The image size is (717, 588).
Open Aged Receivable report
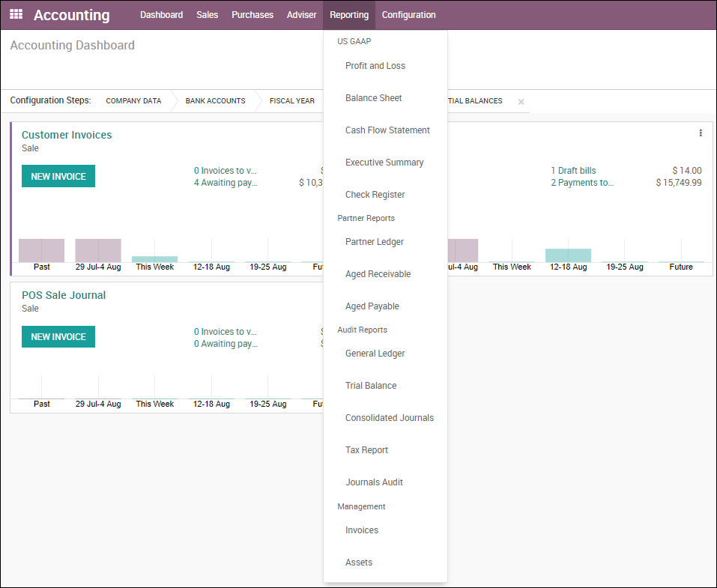point(378,274)
